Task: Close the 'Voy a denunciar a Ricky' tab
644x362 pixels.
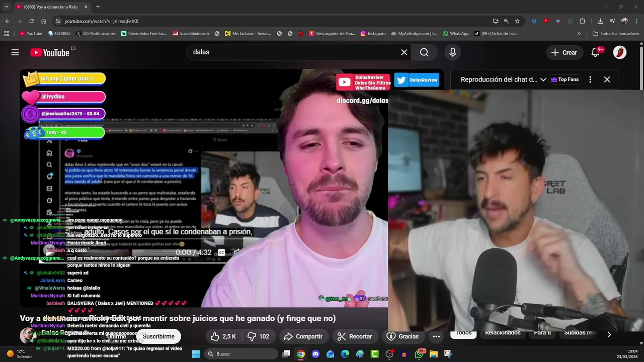Action: (x=86, y=7)
